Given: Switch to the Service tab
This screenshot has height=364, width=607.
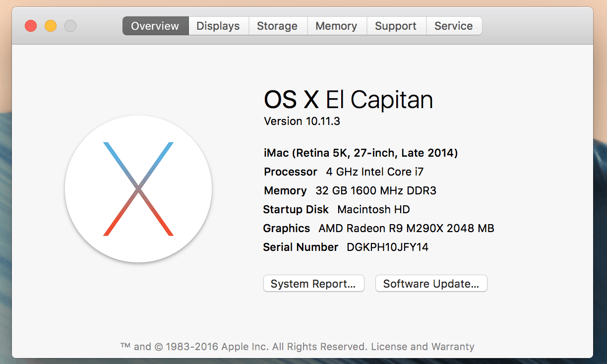Looking at the screenshot, I should click(x=453, y=26).
